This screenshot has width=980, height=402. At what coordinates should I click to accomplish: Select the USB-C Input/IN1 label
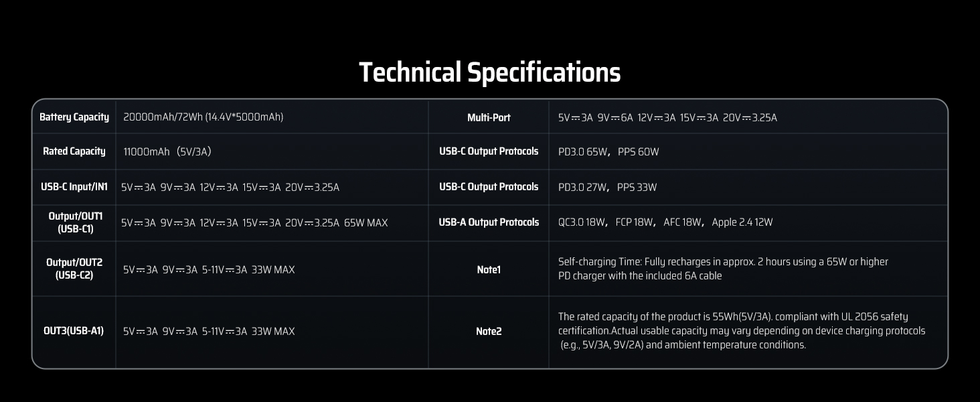(x=74, y=187)
